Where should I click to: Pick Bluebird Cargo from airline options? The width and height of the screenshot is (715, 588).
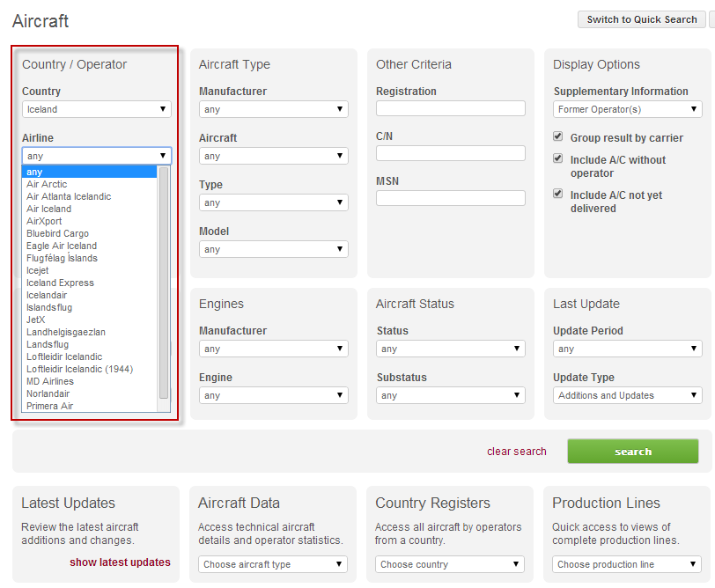pyautogui.click(x=57, y=233)
